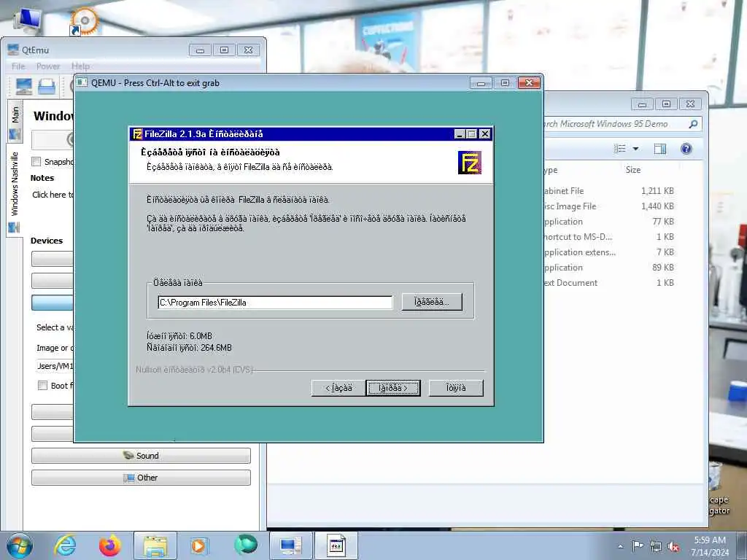The height and width of the screenshot is (560, 747).
Task: Click the computer desktop icon at top-left
Action: (28, 19)
